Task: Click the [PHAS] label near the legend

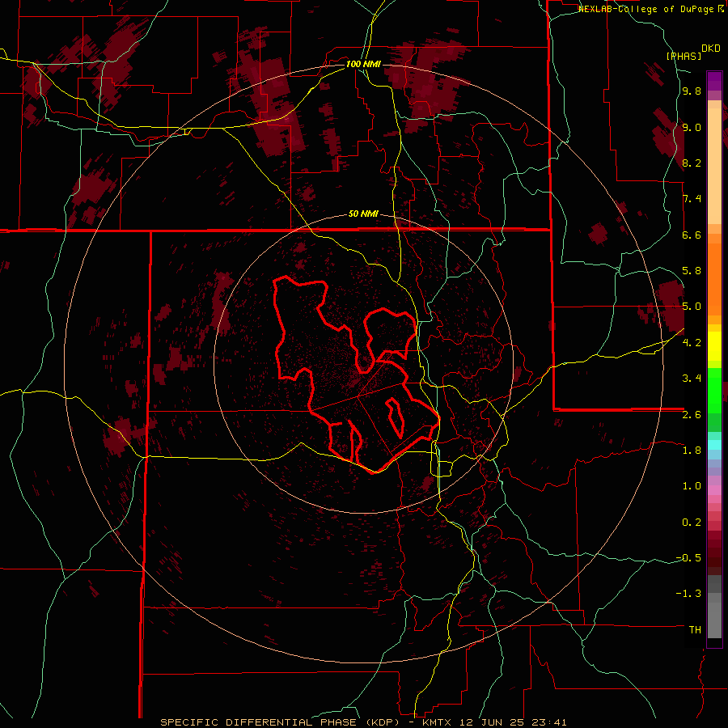Action: point(684,56)
